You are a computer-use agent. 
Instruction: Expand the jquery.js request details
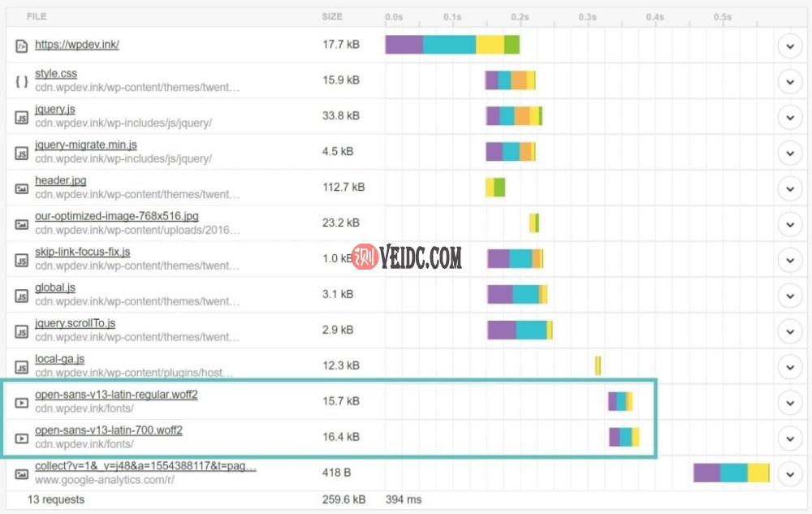pos(790,118)
